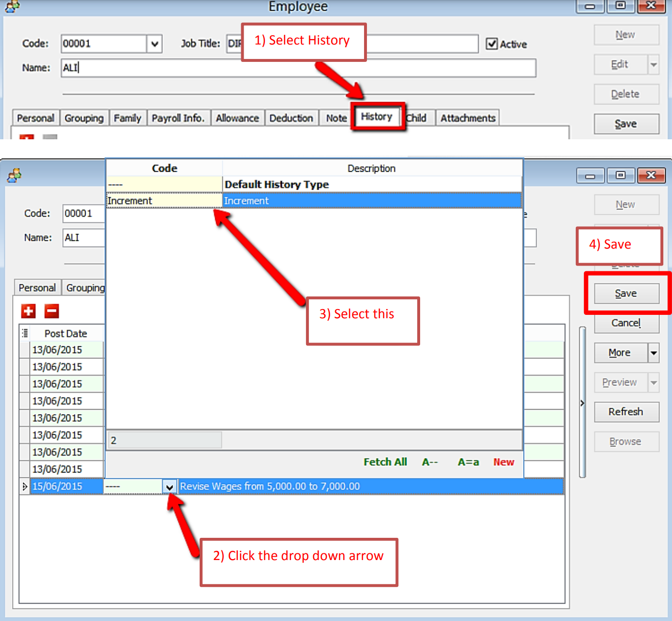672x621 pixels.
Task: Select the Allowance tab
Action: click(x=237, y=118)
